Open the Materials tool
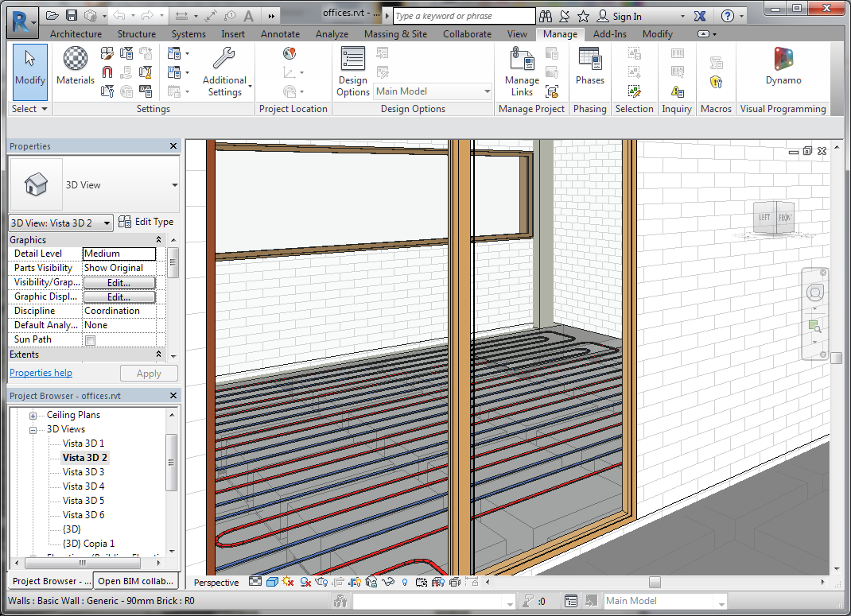The height and width of the screenshot is (616, 851). click(76, 66)
